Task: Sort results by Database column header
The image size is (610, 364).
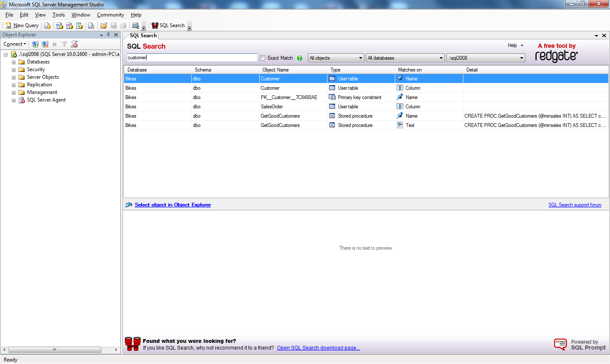Action: point(158,70)
